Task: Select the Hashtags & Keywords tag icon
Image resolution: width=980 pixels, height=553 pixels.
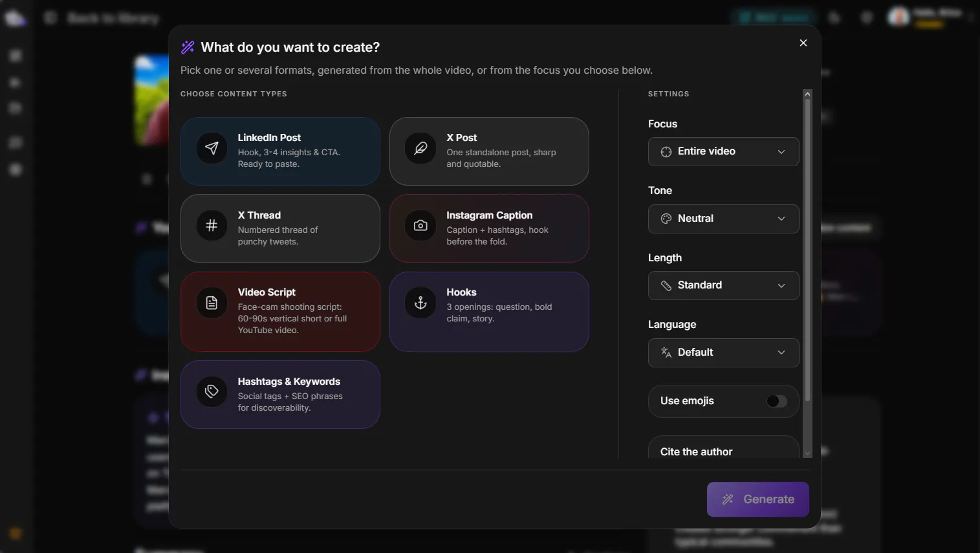Action: [212, 391]
